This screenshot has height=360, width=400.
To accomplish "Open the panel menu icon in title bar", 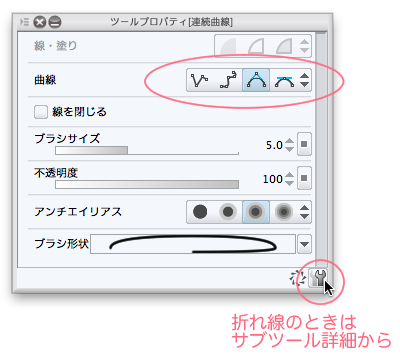I will point(24,22).
